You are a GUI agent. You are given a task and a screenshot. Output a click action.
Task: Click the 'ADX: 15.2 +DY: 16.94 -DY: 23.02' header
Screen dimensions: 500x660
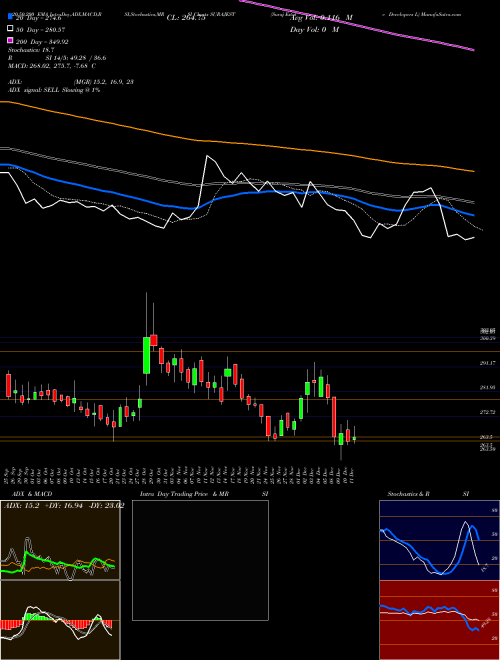[x=64, y=506]
